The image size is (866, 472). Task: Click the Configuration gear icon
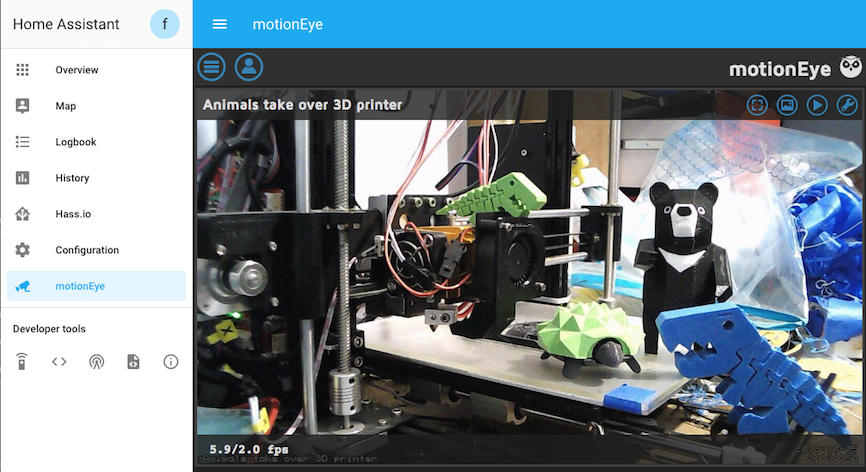[x=23, y=250]
